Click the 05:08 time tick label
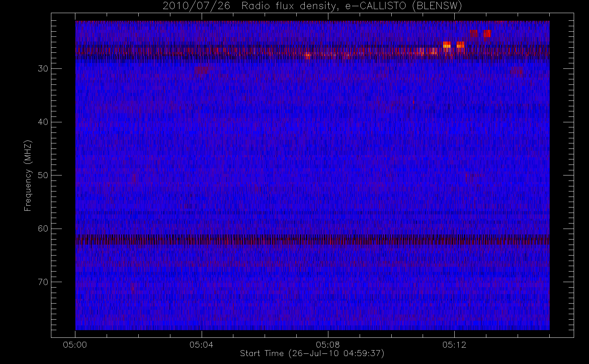Screen dimensions: 589x364 [x=328, y=345]
